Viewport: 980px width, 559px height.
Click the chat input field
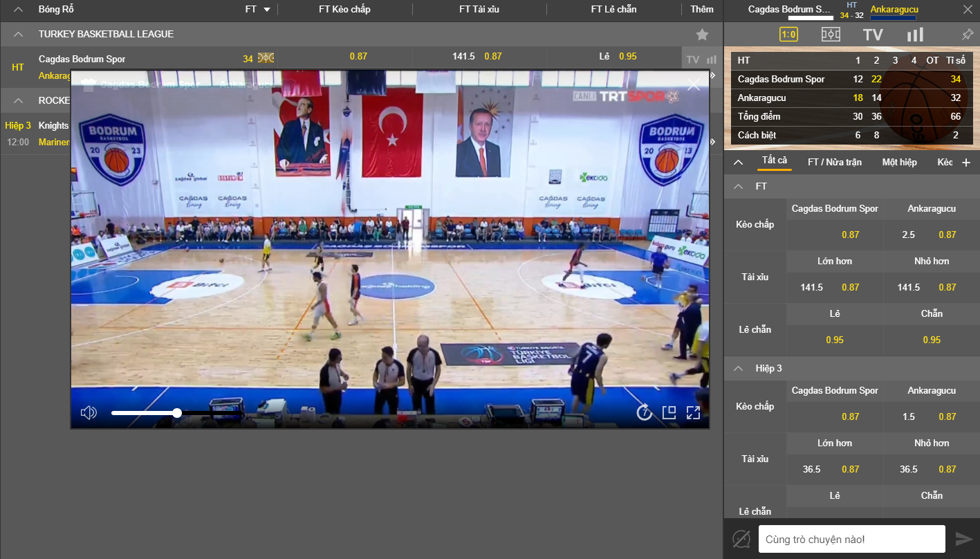851,539
